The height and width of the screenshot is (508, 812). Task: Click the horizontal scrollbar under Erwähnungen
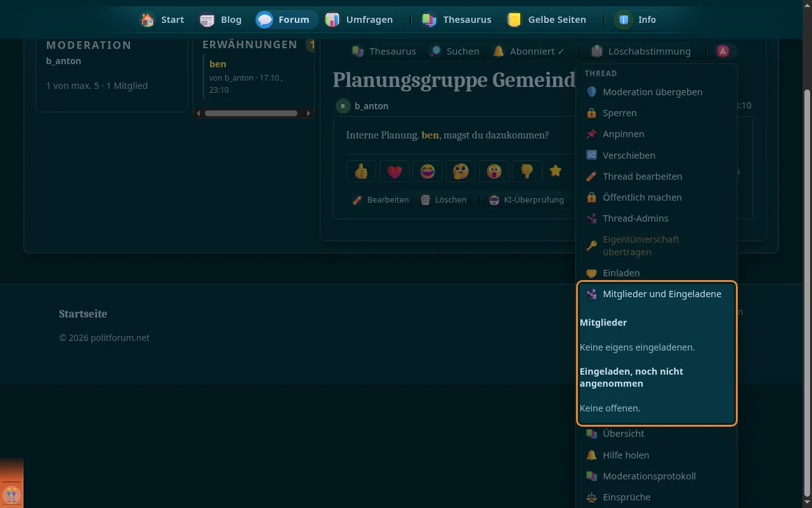(251, 114)
